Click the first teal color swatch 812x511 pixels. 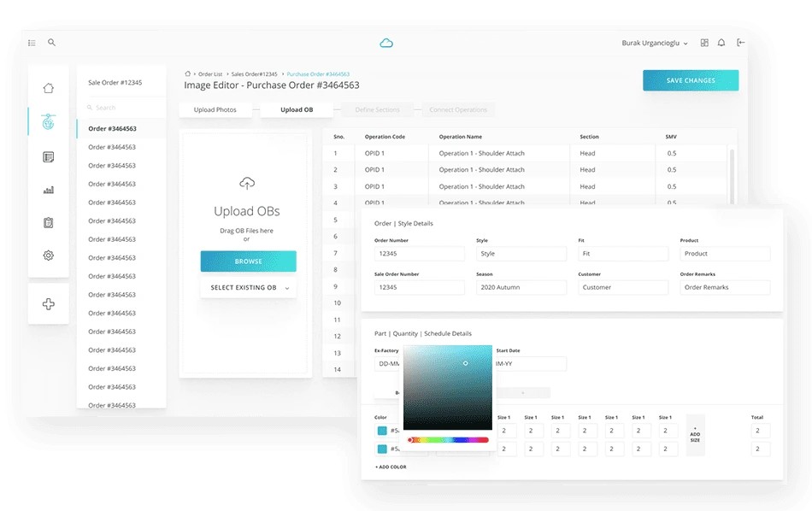[x=382, y=431]
